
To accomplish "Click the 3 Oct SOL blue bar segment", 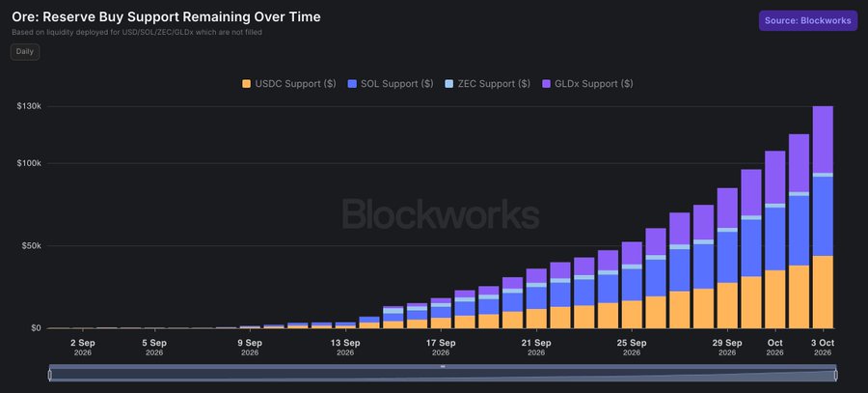I will pos(823,216).
